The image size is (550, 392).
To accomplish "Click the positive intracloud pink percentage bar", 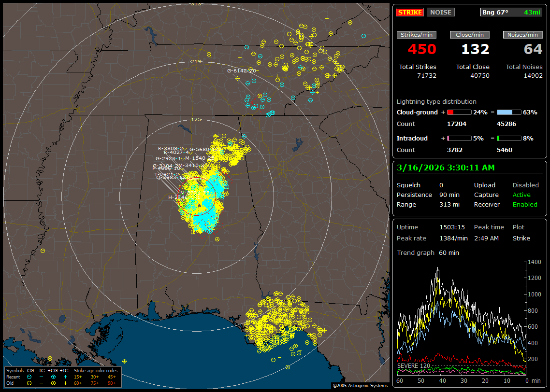I will pyautogui.click(x=459, y=138).
